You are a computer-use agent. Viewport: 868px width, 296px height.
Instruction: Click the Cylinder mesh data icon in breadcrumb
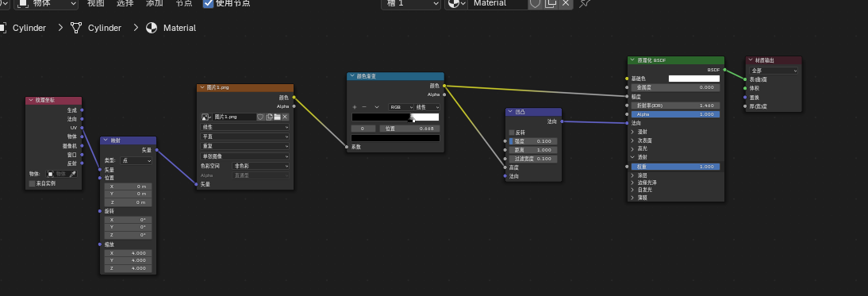pyautogui.click(x=76, y=28)
